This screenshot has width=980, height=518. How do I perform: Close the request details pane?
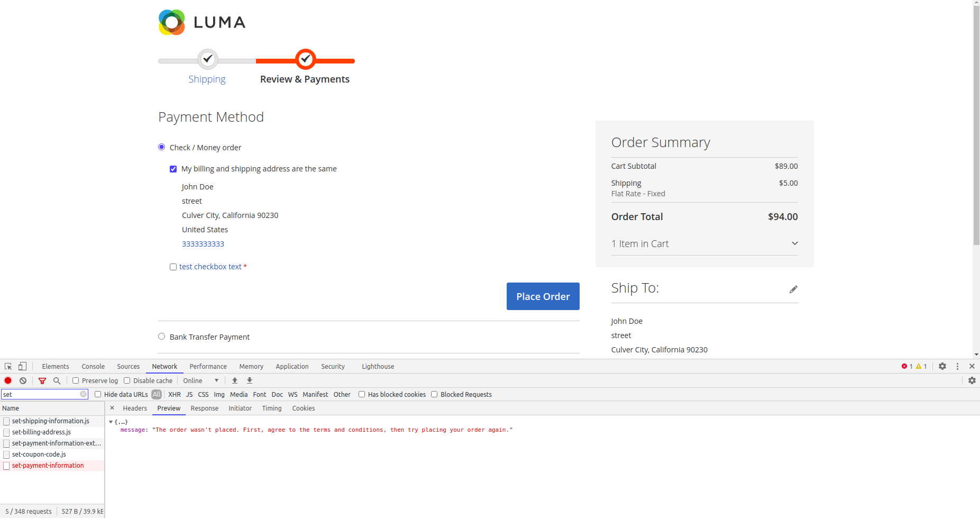[112, 408]
